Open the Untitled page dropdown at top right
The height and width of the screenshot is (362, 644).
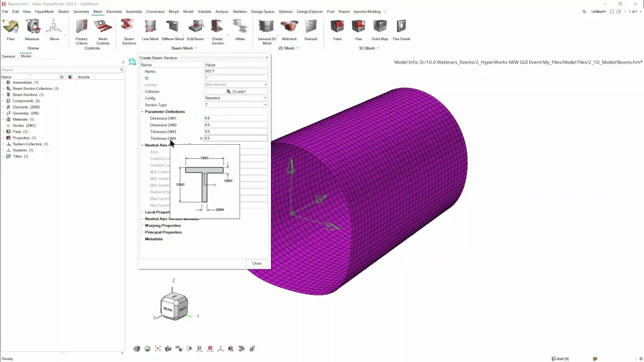598,11
